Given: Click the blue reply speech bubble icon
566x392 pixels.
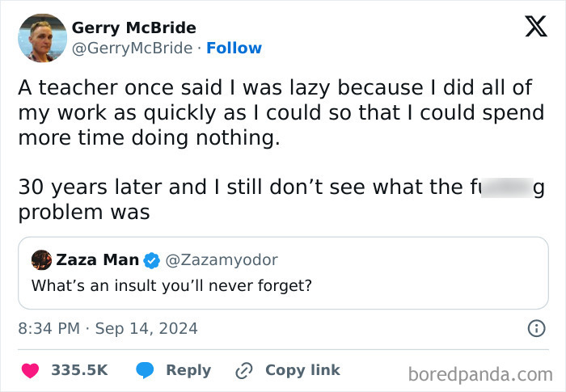Looking at the screenshot, I should click(x=146, y=370).
